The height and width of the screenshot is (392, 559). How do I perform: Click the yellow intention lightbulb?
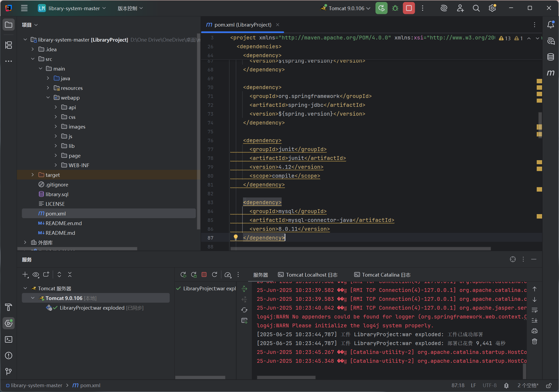point(235,237)
